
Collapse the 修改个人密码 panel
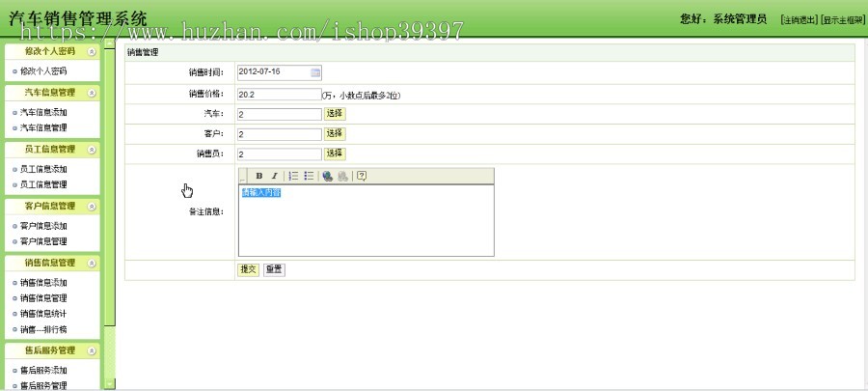(x=92, y=51)
